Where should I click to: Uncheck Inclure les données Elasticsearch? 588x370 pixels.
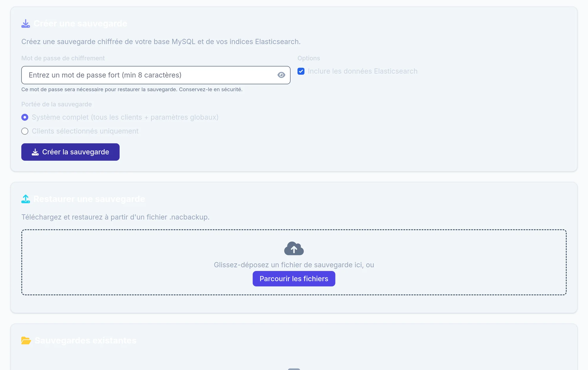(301, 71)
